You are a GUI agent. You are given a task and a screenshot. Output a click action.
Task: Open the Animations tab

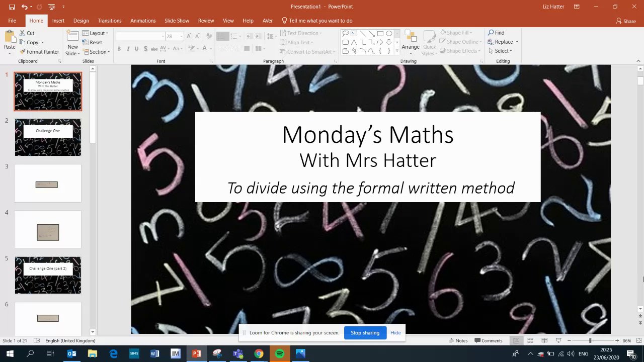pos(143,21)
